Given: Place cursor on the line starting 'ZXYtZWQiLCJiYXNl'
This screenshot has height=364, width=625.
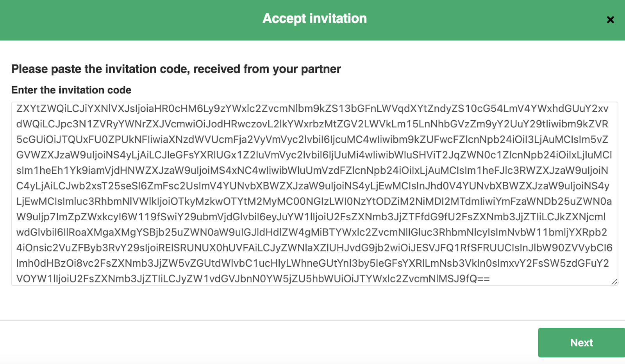Looking at the screenshot, I should [x=312, y=109].
